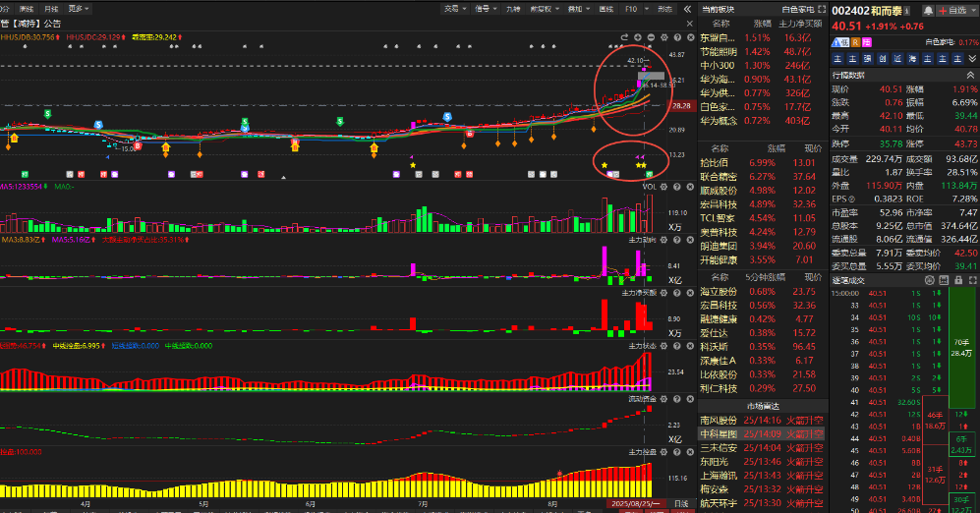
Task: Close the 主力净买额 indicator panel
Action: click(x=690, y=293)
